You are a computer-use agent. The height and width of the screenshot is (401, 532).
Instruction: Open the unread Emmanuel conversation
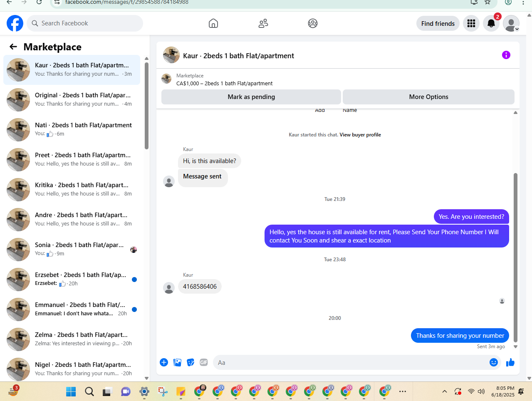[72, 309]
